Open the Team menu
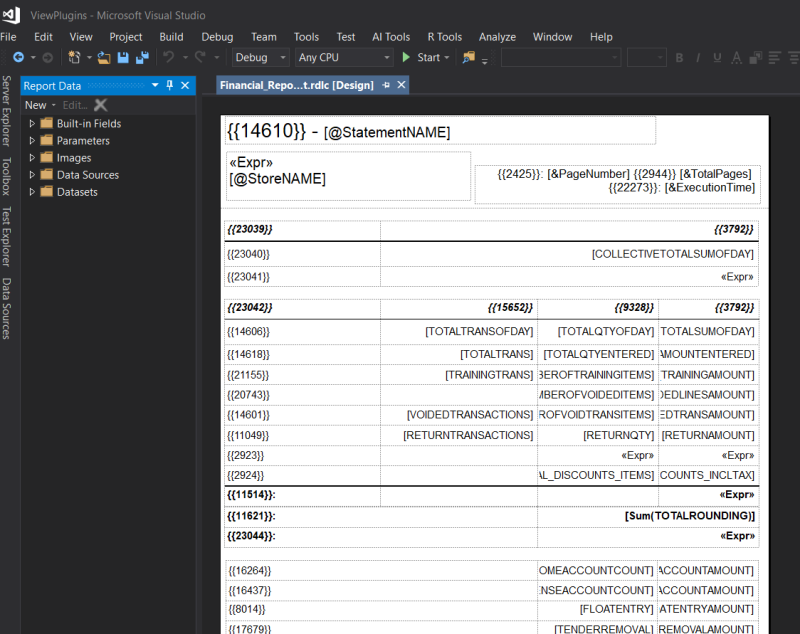 [264, 37]
